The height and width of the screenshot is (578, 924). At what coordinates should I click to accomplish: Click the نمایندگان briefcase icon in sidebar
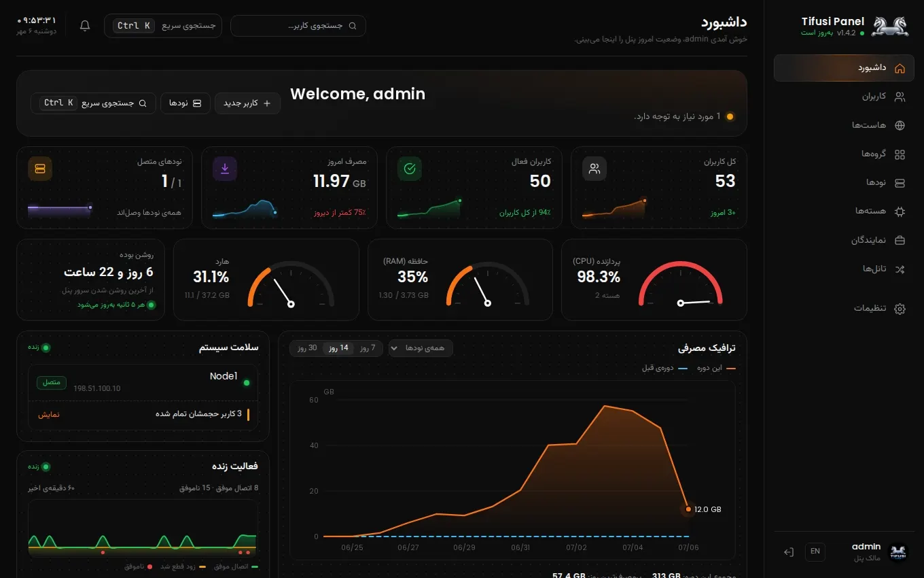tap(900, 240)
